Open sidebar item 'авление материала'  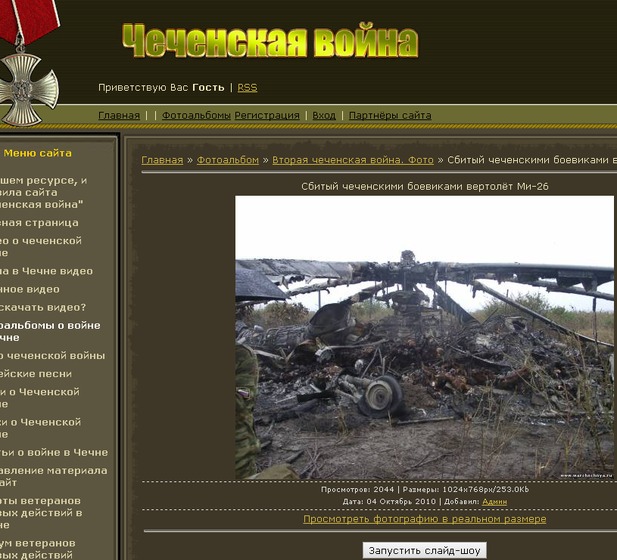[54, 477]
